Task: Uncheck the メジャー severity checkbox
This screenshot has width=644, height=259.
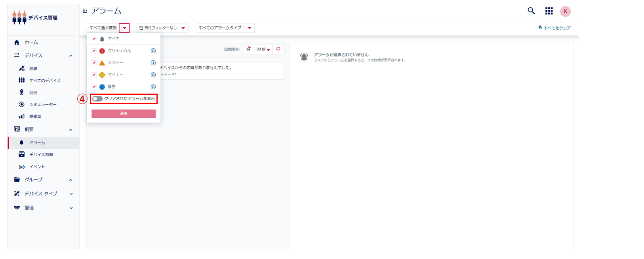Action: tap(94, 63)
